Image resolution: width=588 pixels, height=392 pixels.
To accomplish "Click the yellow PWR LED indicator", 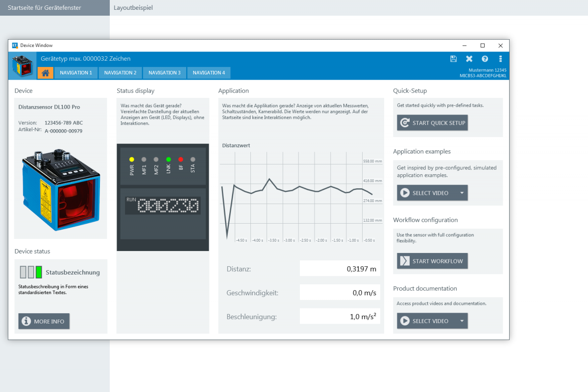I will click(132, 160).
